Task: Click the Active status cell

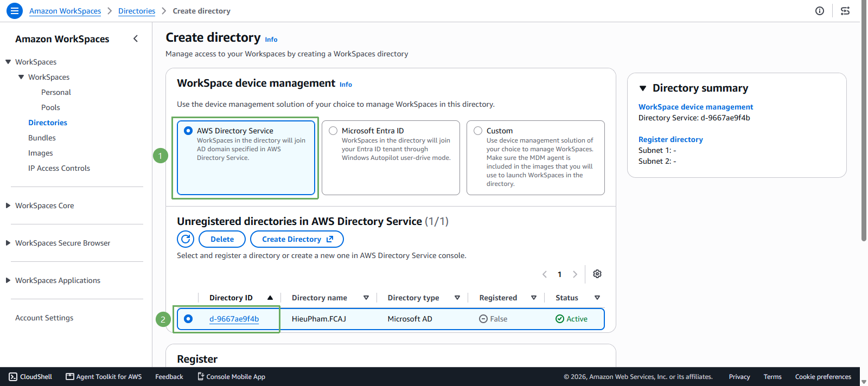Action: pyautogui.click(x=571, y=319)
